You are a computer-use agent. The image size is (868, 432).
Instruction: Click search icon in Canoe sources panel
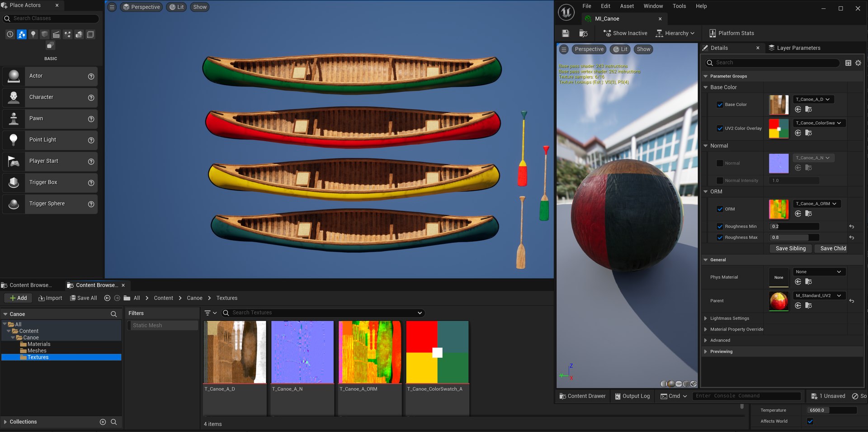click(x=113, y=314)
